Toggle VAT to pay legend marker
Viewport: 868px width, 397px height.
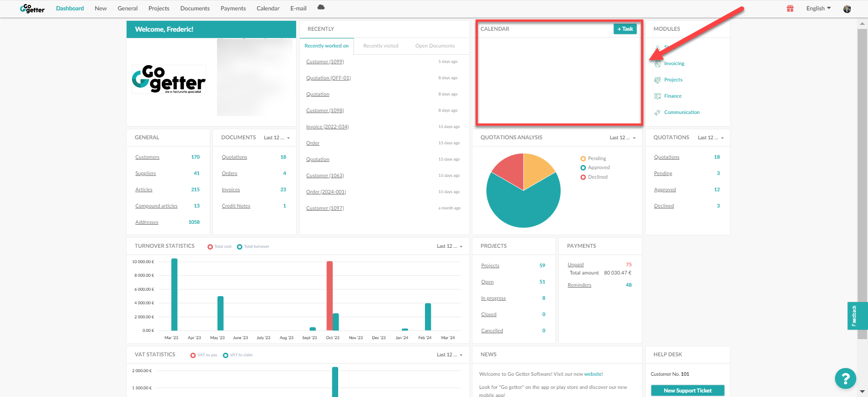193,355
